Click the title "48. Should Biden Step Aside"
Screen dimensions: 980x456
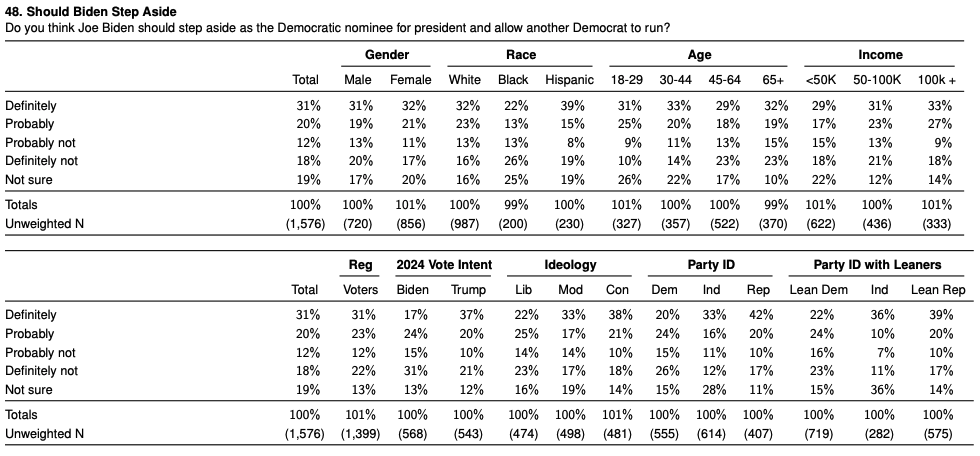[x=91, y=11]
